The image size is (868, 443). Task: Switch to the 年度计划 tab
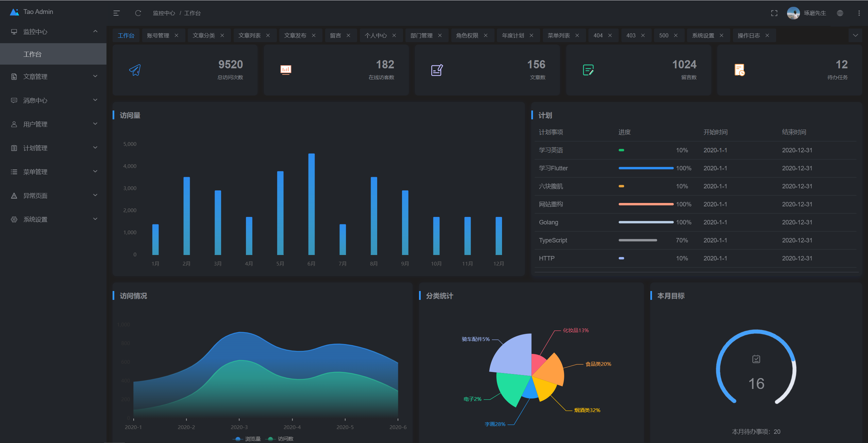pos(513,35)
